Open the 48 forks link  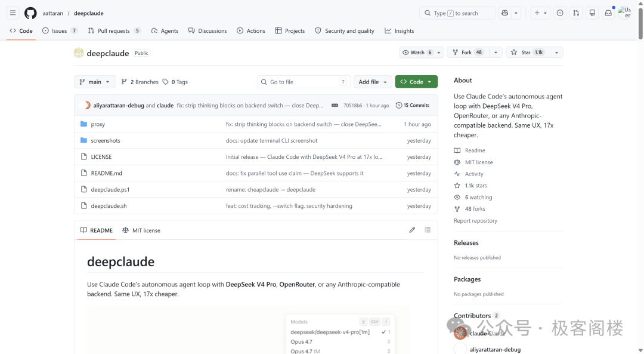469,209
